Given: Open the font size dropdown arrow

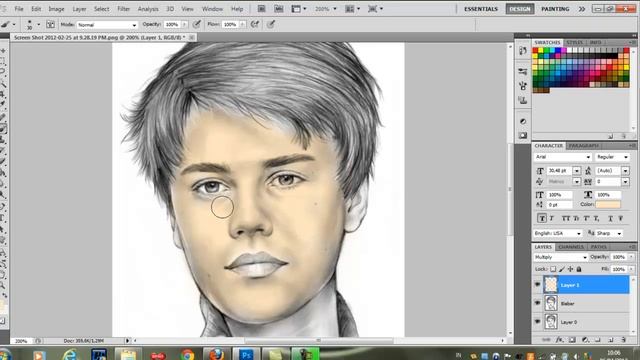Looking at the screenshot, I should (576, 171).
